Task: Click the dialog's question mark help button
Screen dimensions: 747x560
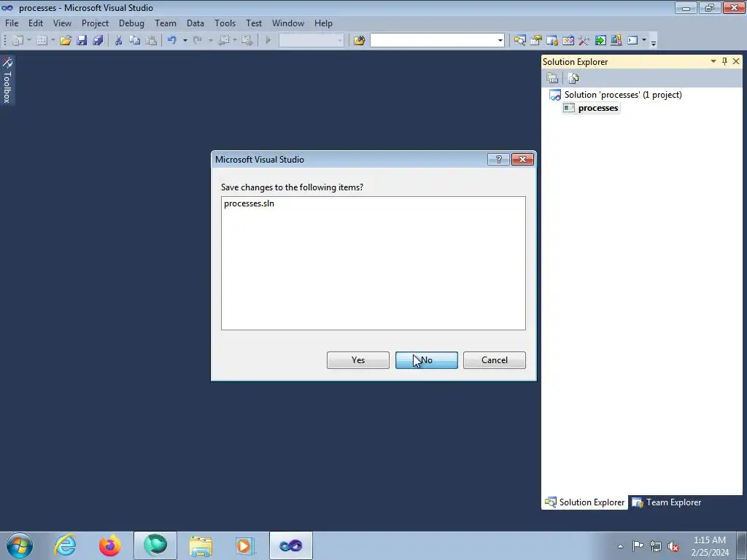Action: (499, 160)
